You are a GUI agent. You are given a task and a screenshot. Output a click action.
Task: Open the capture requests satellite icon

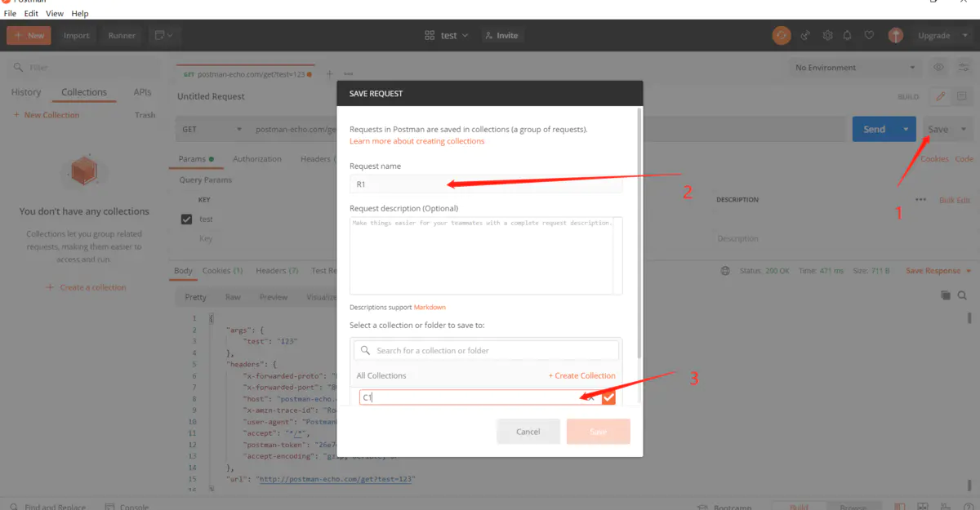[x=805, y=35]
